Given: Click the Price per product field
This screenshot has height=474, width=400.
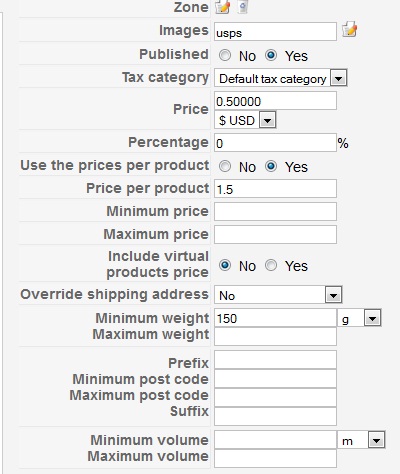Looking at the screenshot, I should point(275,189).
